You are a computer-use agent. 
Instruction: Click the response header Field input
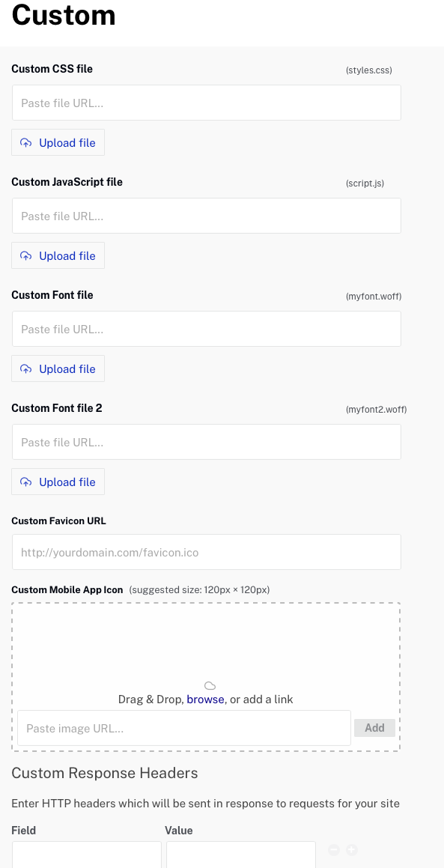coord(87,855)
